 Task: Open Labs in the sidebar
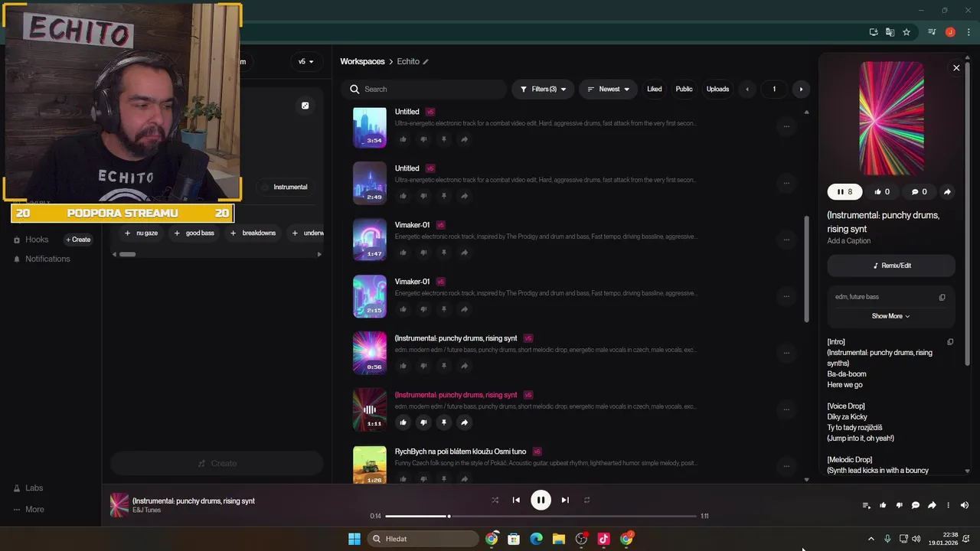pos(28,488)
